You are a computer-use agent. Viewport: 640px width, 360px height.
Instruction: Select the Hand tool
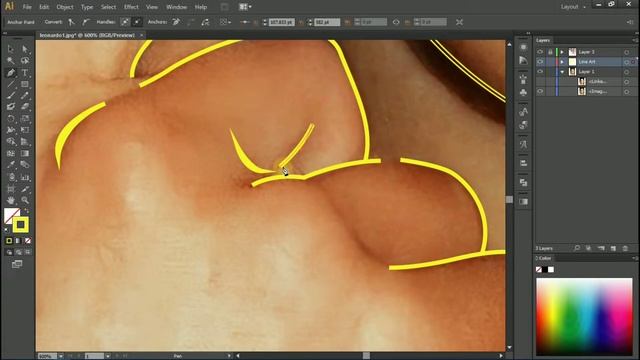pyautogui.click(x=11, y=200)
